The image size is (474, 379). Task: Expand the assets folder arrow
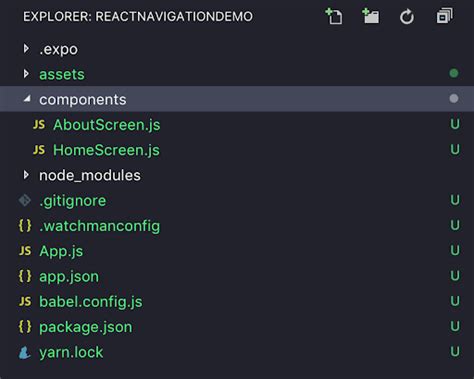[26, 74]
